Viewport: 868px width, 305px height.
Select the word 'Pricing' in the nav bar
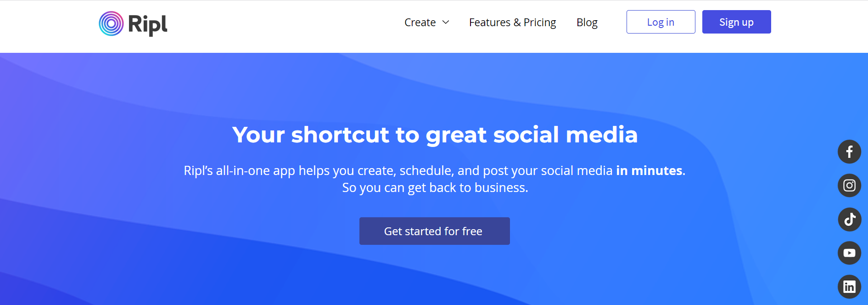point(540,23)
